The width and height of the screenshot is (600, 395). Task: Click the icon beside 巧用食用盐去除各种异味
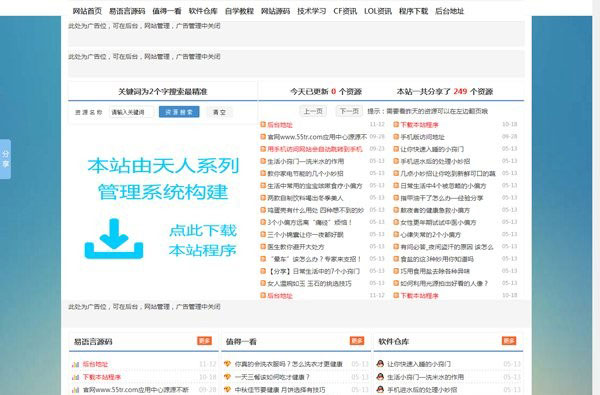pos(396,271)
